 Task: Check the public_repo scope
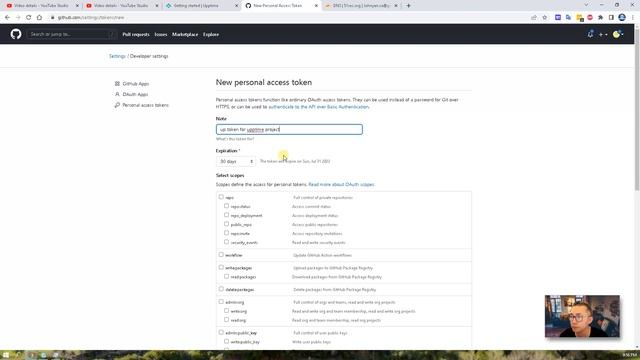tap(226, 224)
